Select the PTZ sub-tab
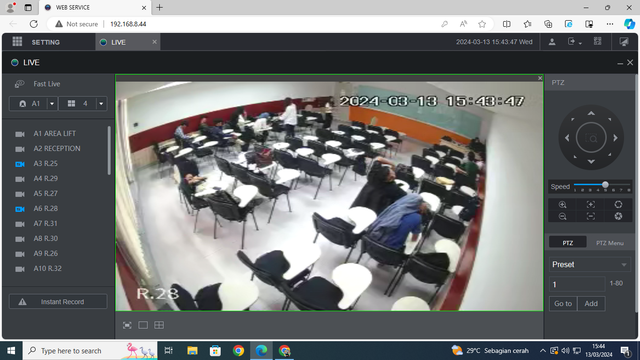The height and width of the screenshot is (360, 640). 568,243
